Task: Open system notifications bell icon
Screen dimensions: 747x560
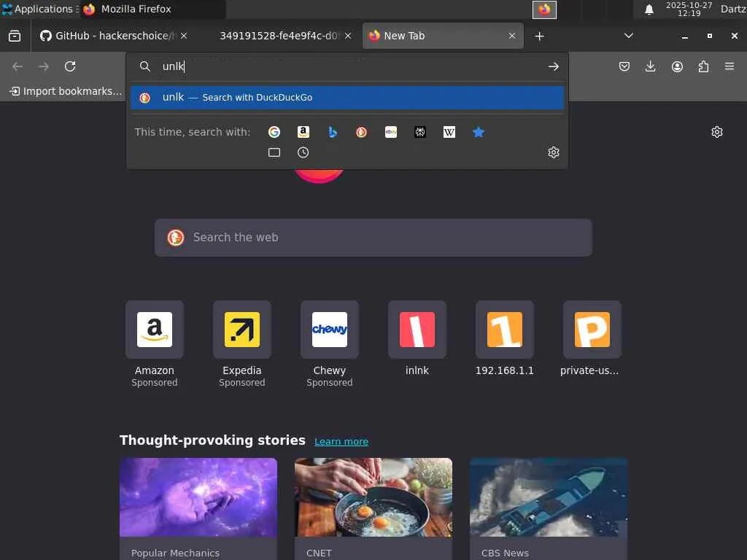Action: 649,9
